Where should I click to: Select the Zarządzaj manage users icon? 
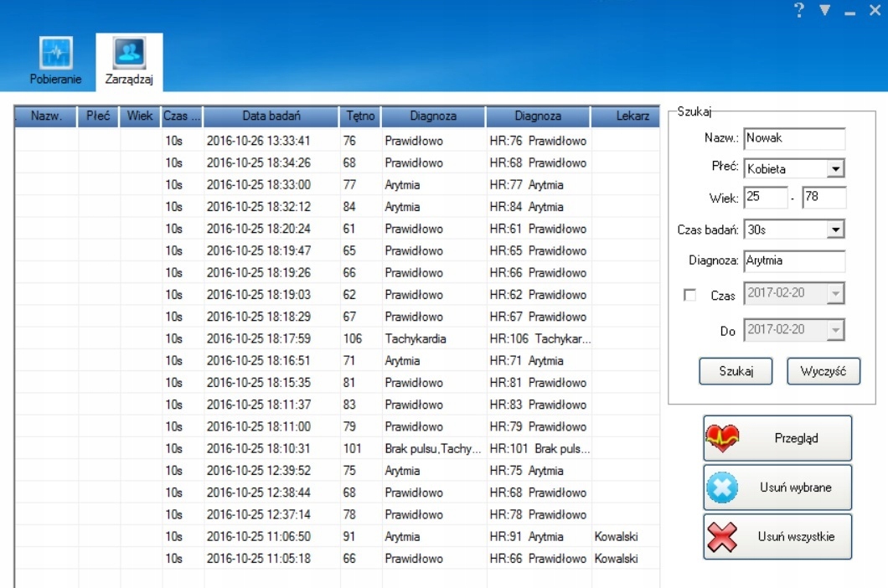click(129, 53)
